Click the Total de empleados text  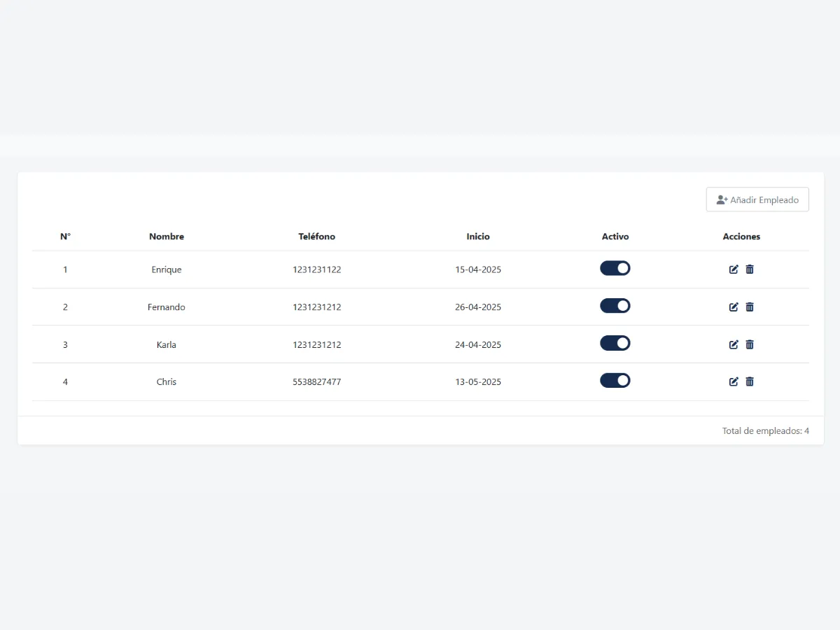point(765,431)
